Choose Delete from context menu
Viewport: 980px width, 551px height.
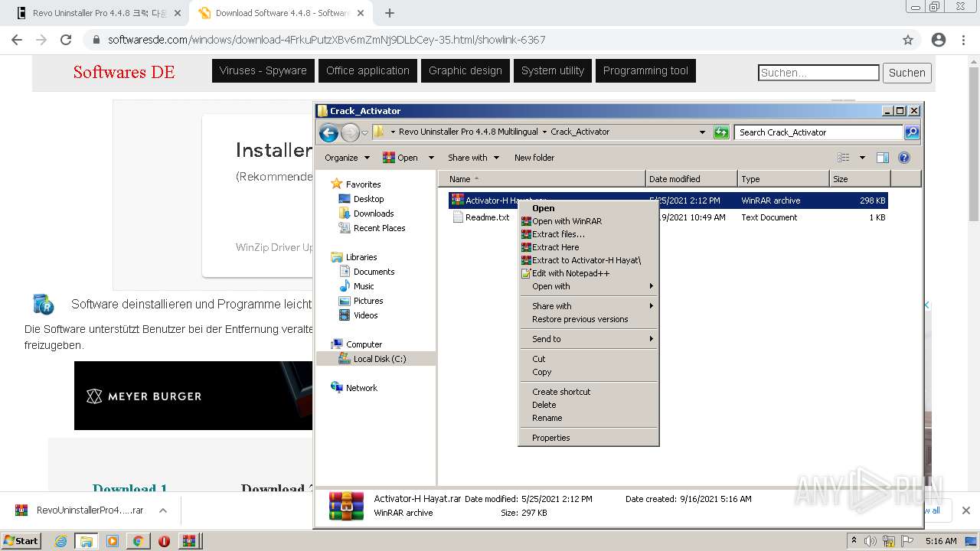click(x=588, y=405)
